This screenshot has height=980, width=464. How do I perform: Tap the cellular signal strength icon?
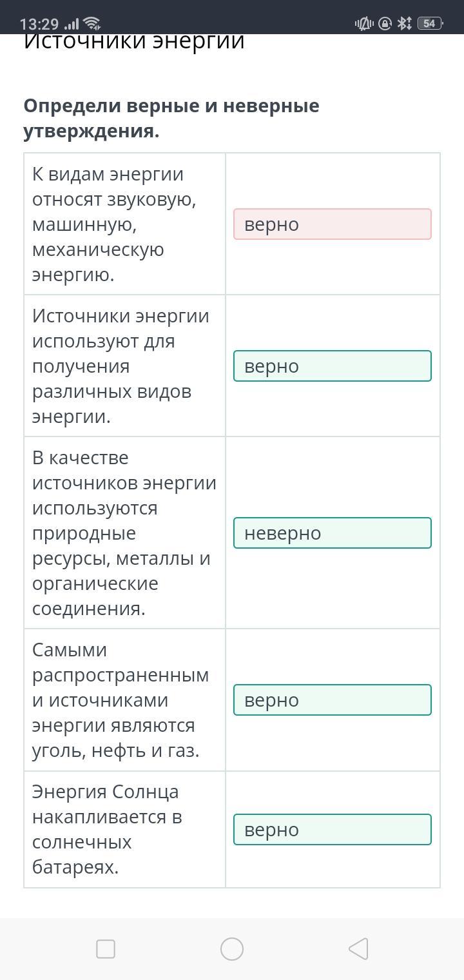pyautogui.click(x=72, y=24)
